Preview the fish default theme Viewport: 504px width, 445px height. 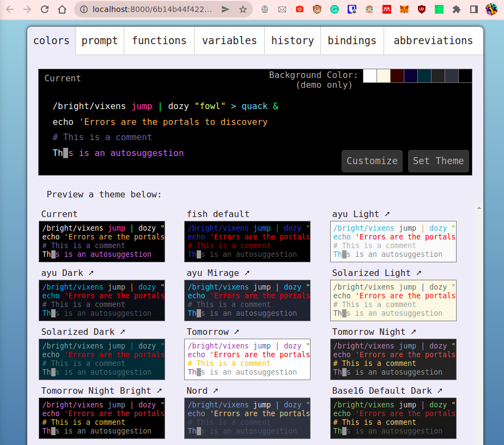(x=247, y=242)
